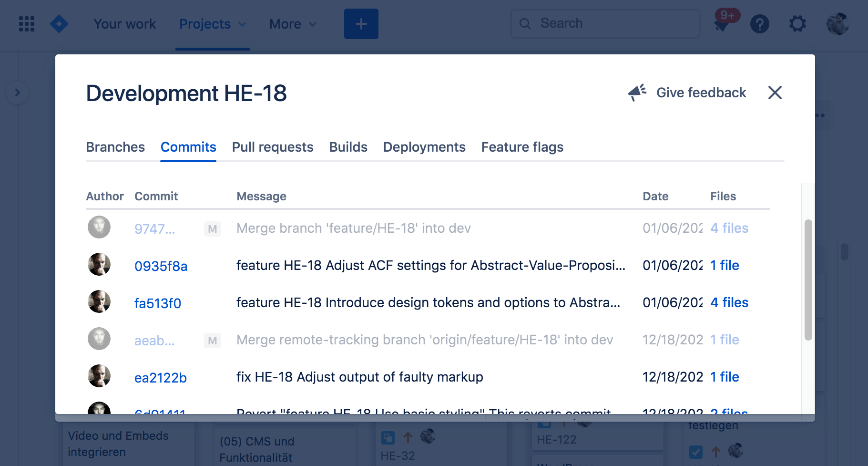
Task: Click message 'fix HE-18 Adjust output of faulty markup'
Action: (x=360, y=377)
